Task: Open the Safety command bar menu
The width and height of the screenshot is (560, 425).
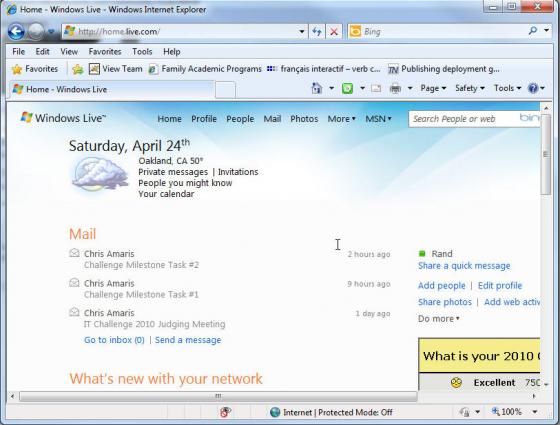Action: (470, 88)
